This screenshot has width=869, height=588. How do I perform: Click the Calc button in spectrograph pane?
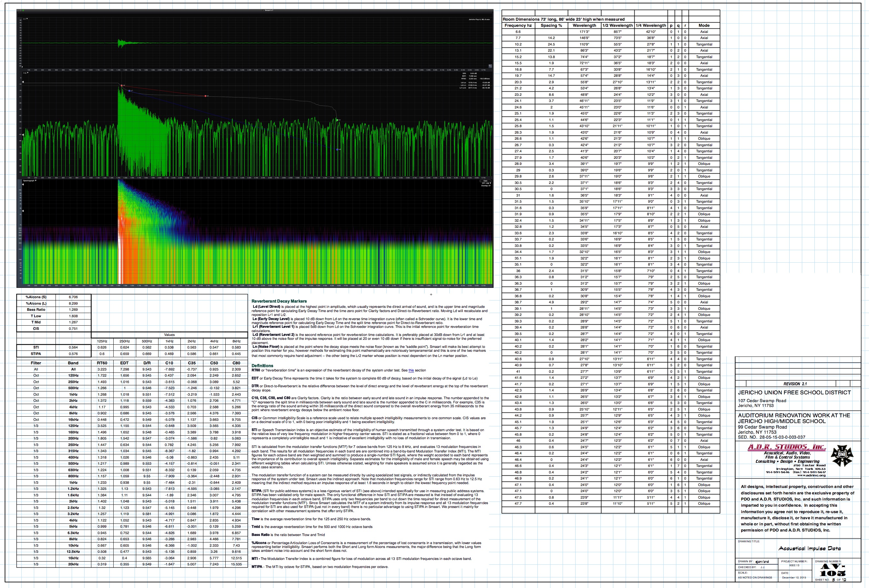coord(486,181)
